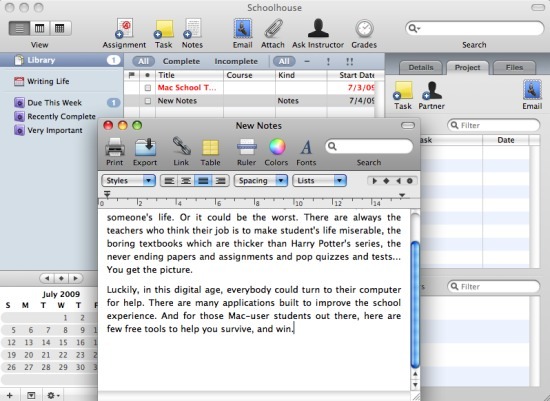Check the box for New Notes row
550x401 pixels.
[148, 101]
